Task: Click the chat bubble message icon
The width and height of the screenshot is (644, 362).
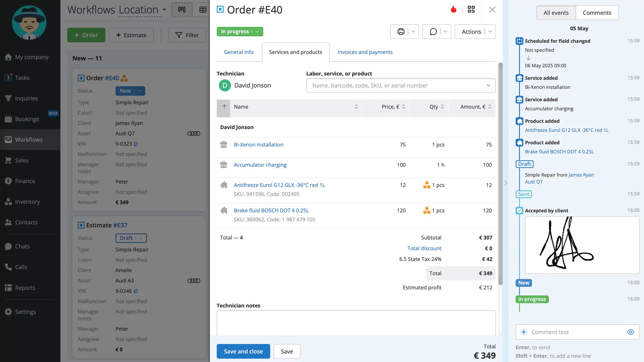Action: coord(433,32)
